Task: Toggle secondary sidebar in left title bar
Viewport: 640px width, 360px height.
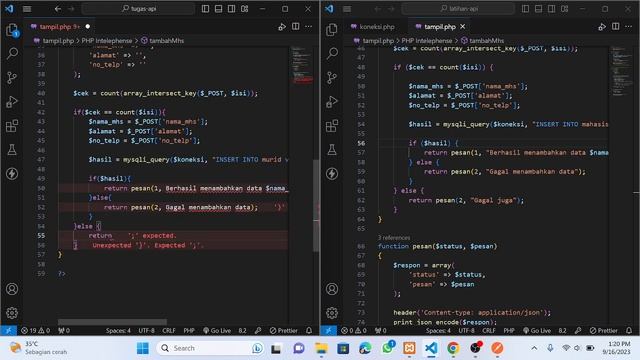Action: click(231, 9)
